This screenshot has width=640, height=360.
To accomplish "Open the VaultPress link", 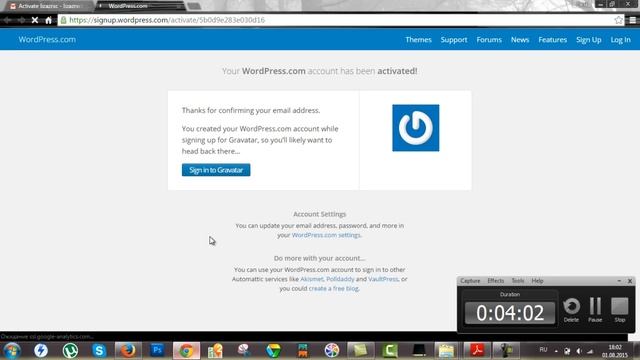I will point(383,279).
